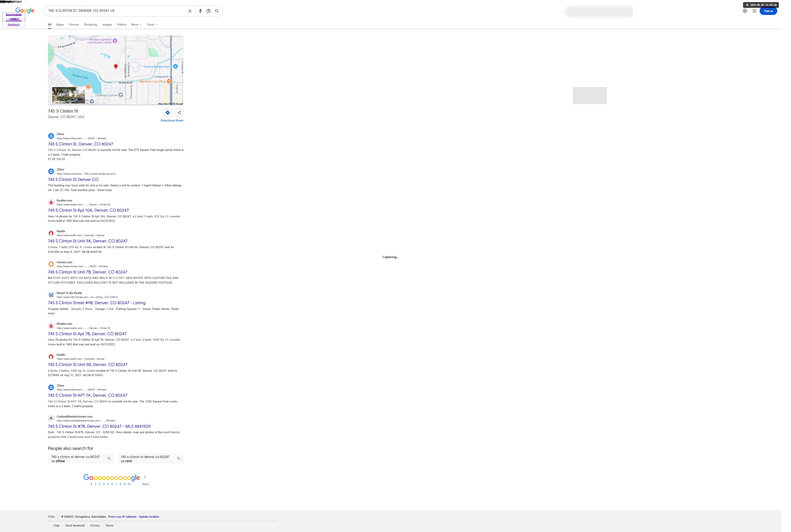
Task: Click the Google logo
Action: coord(25,10)
